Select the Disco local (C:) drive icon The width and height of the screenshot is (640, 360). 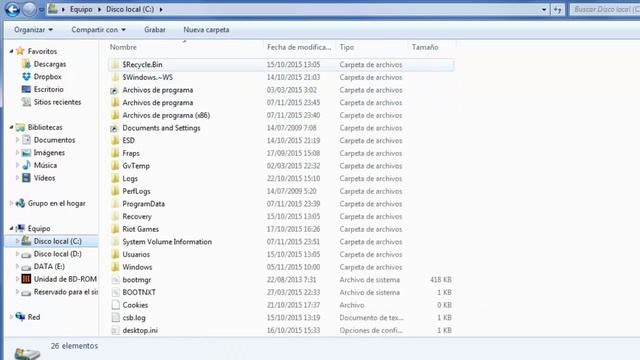26,241
